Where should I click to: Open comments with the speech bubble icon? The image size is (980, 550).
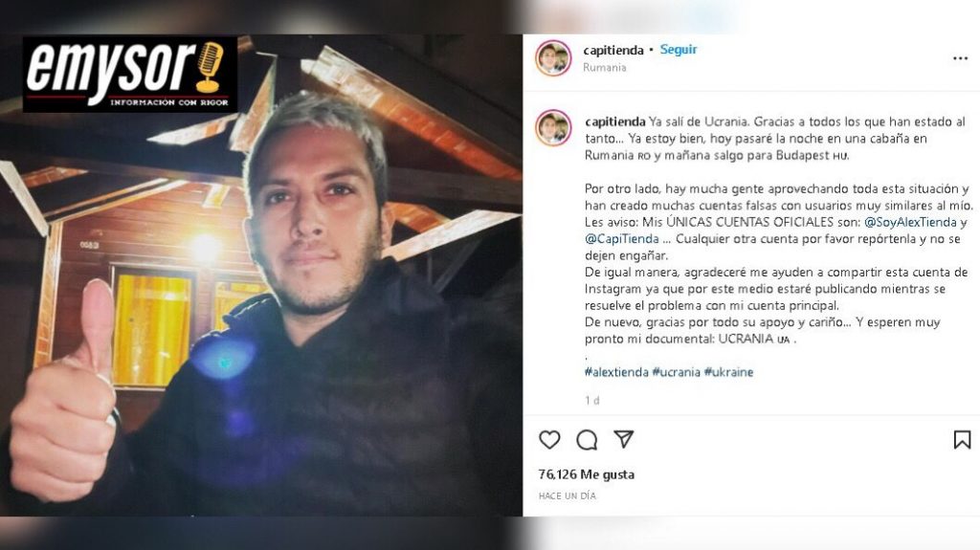[x=587, y=440]
